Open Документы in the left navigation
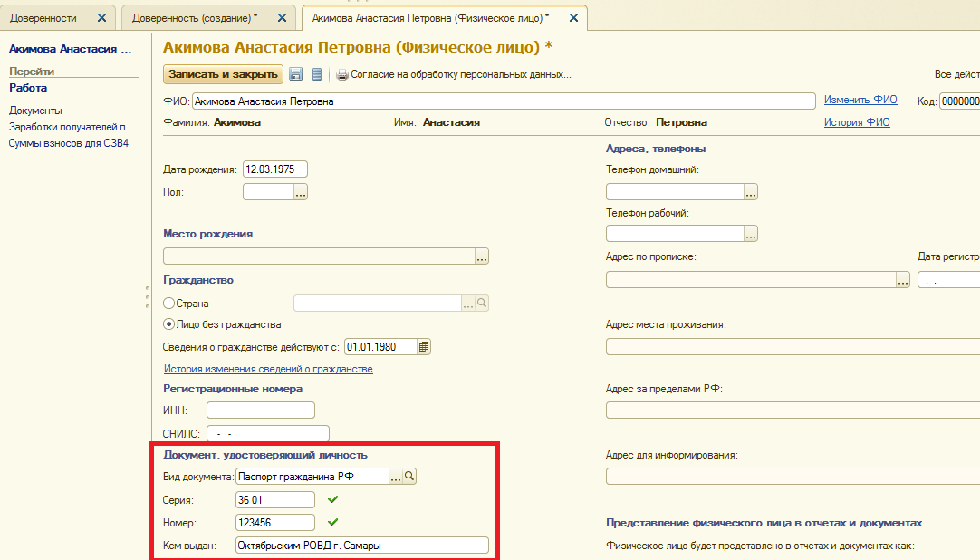The image size is (980, 560). click(35, 111)
